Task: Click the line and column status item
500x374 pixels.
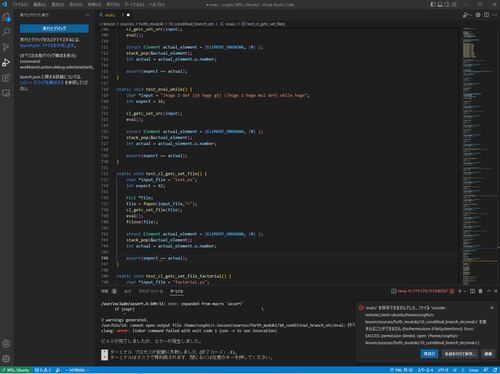Action: (401, 370)
